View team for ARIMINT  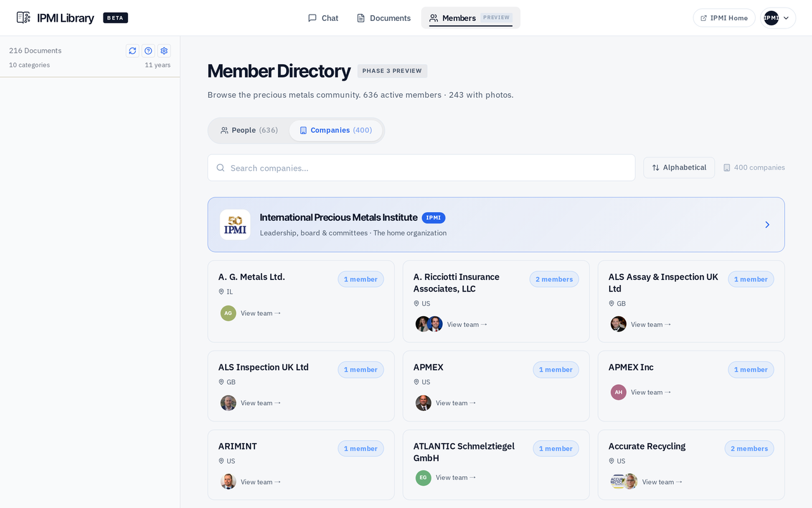coord(261,482)
